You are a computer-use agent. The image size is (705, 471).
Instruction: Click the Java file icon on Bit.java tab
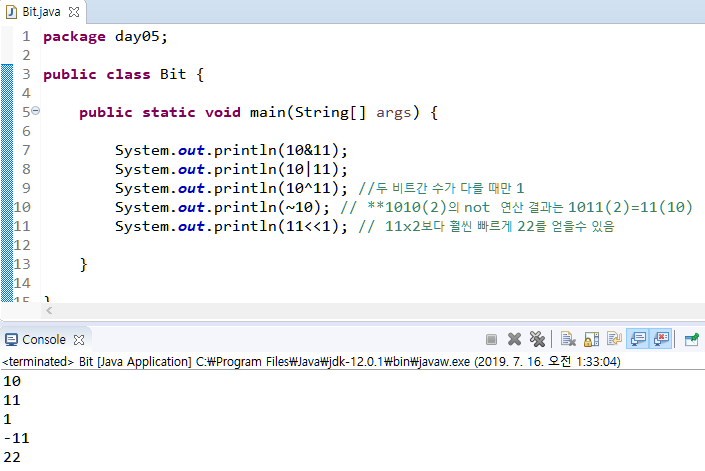point(11,12)
